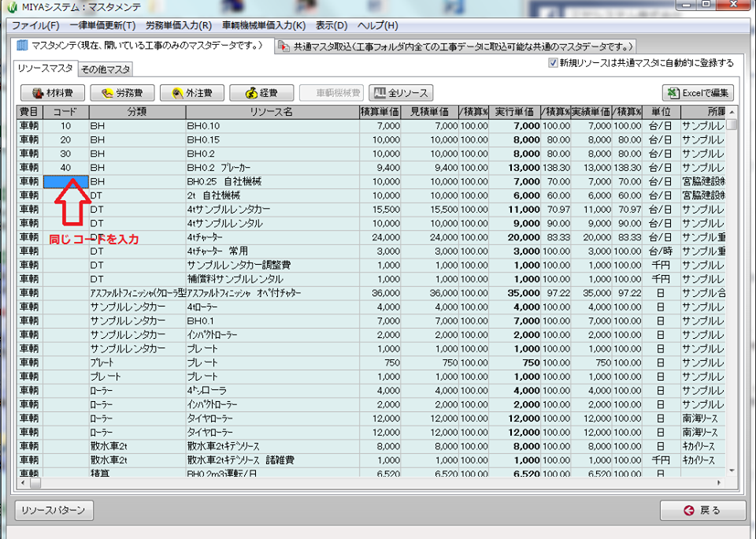
Task: Click the 138.30 percentage beside 13,000 実行単価
Action: coord(556,168)
